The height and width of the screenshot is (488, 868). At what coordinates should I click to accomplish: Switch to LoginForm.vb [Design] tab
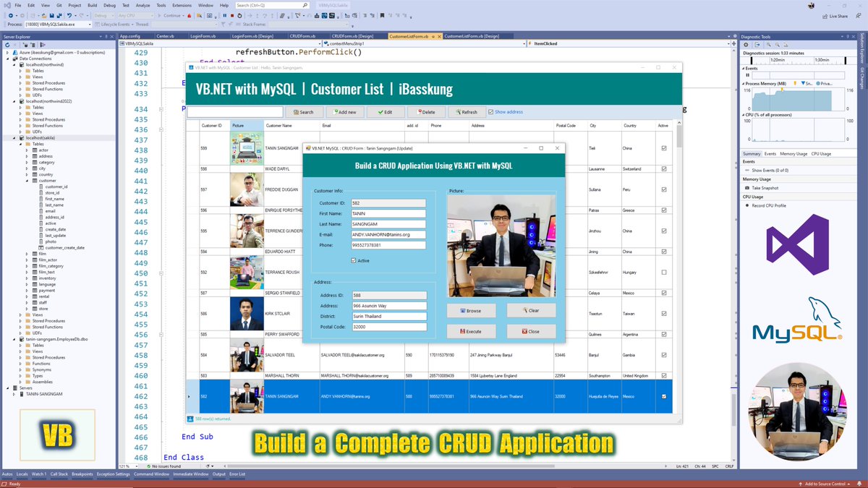[252, 36]
